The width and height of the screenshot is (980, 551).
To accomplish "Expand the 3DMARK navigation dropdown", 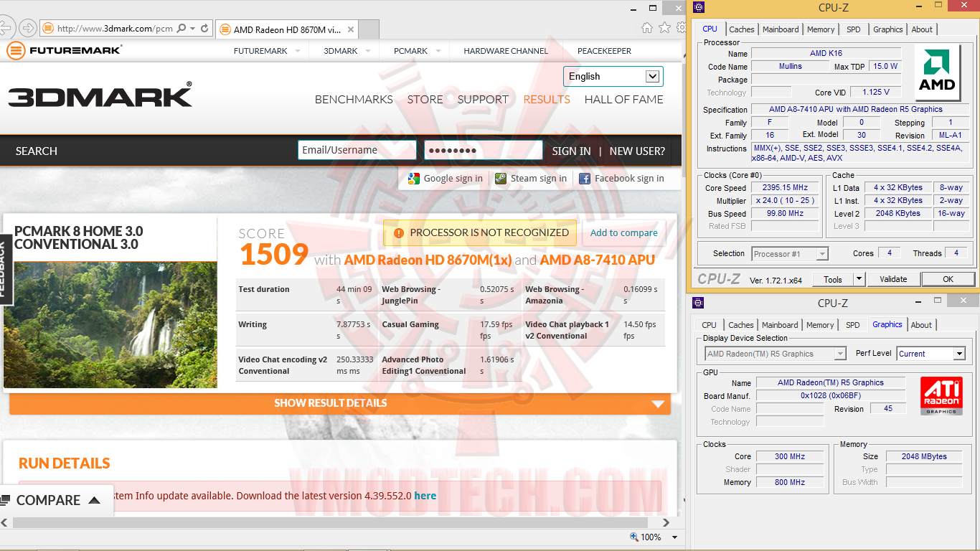I will (x=367, y=51).
